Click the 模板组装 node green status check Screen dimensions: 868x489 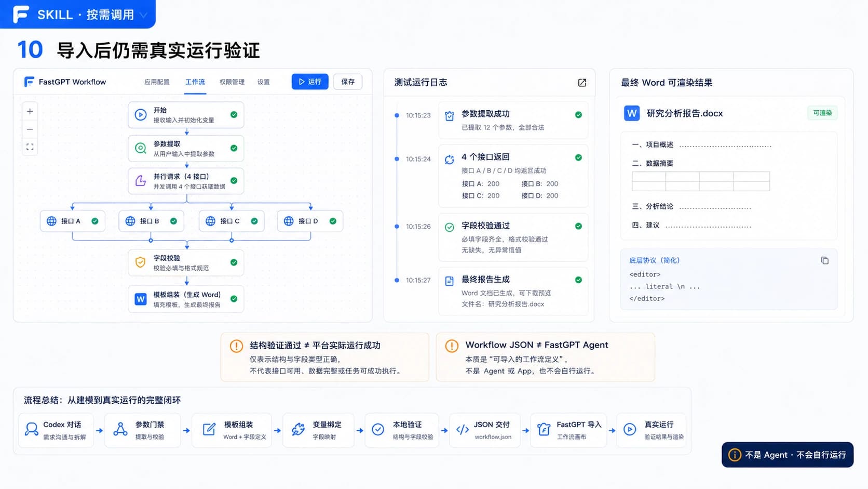(234, 299)
